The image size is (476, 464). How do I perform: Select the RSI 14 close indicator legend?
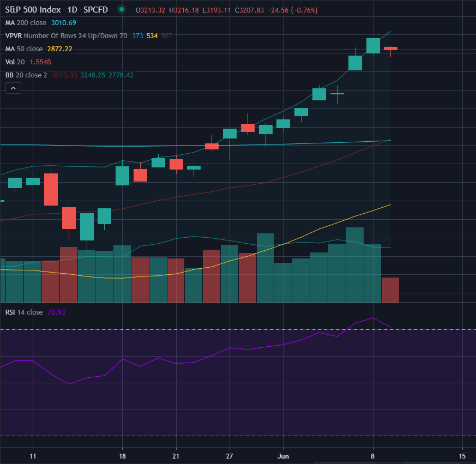click(x=24, y=312)
